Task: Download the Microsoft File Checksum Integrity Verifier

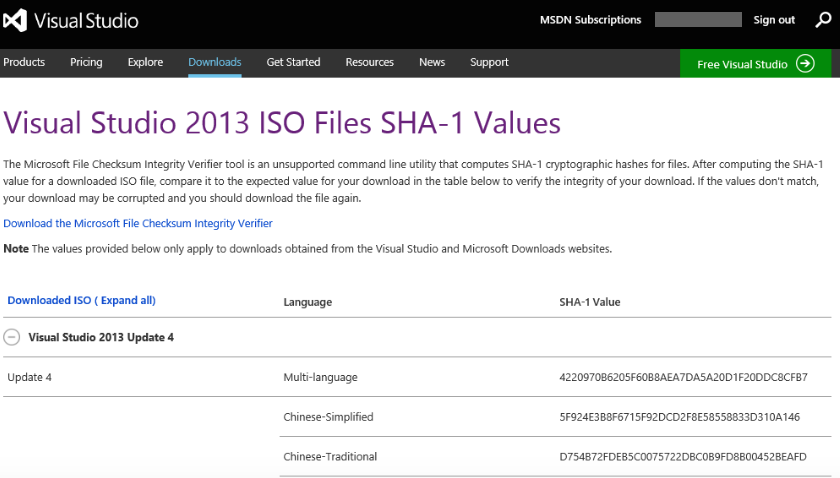Action: point(138,223)
